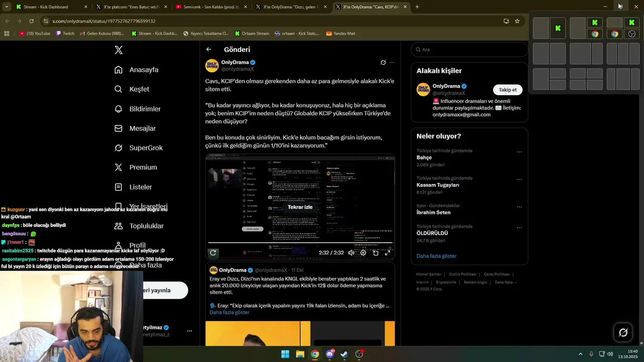Click the taskbar volume icon
This screenshot has width=644, height=362.
[610, 354]
